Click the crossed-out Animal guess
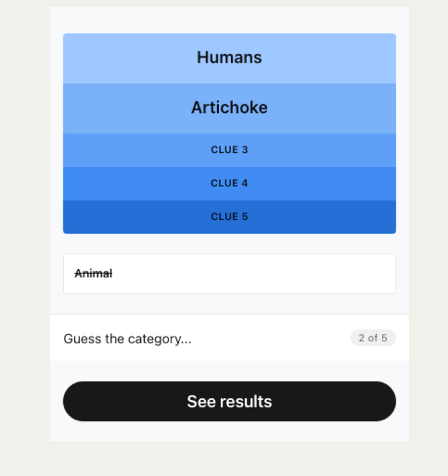 [94, 273]
